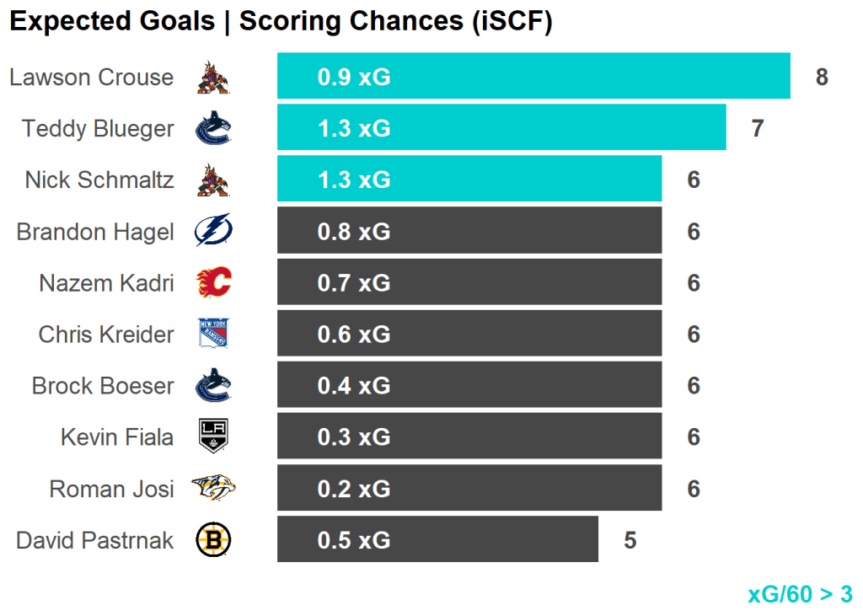Click the Nazem Kadri player name
This screenshot has width=863, height=616.
[106, 283]
